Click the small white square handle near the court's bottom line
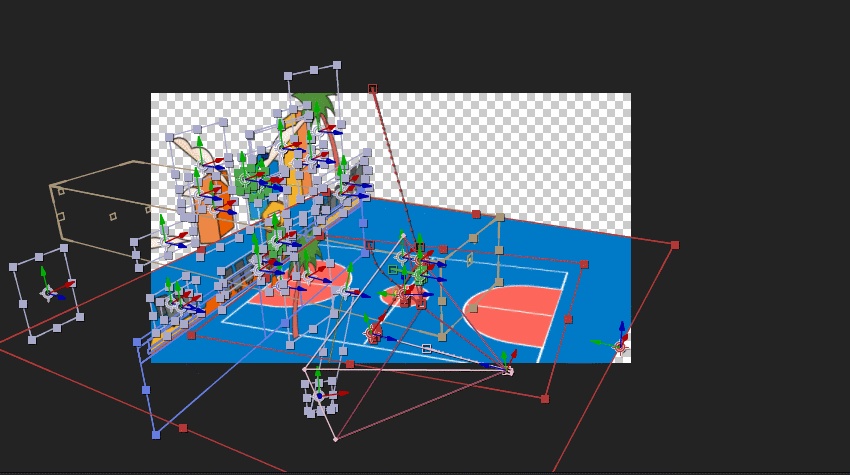The width and height of the screenshot is (850, 475). [x=426, y=348]
